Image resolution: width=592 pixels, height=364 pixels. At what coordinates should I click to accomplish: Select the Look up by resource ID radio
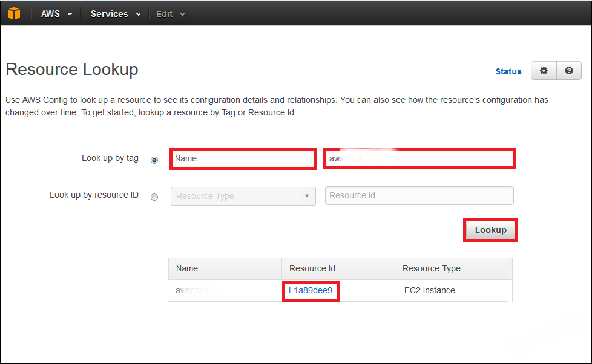pos(154,197)
